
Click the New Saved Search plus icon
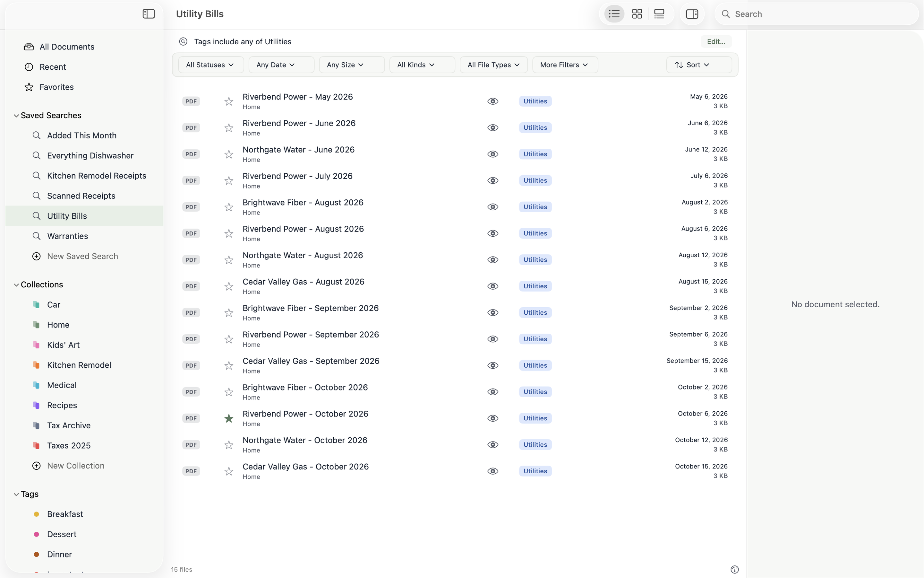click(x=36, y=256)
